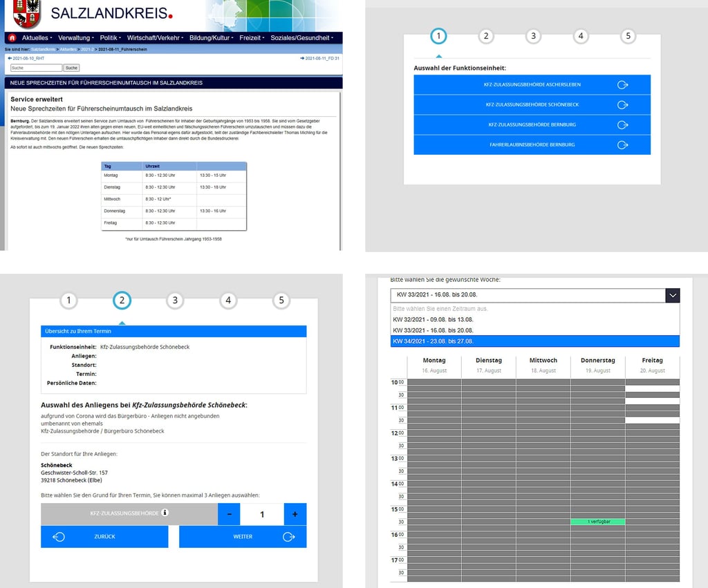Click the Suche search button
This screenshot has height=588, width=708.
pos(71,68)
